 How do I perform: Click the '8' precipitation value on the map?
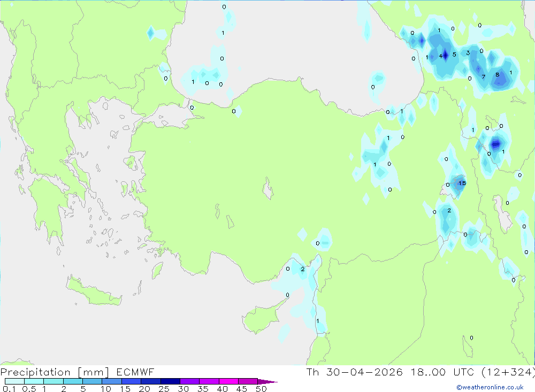point(498,74)
